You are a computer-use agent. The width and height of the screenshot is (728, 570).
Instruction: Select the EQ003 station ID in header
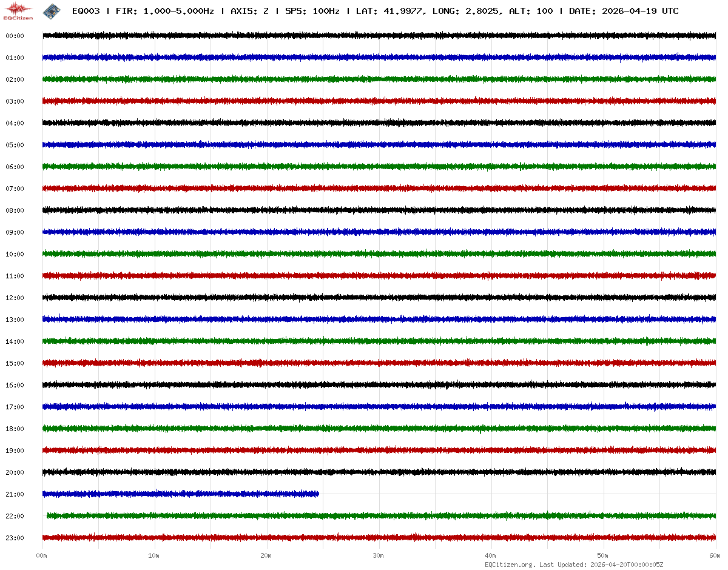pos(86,12)
